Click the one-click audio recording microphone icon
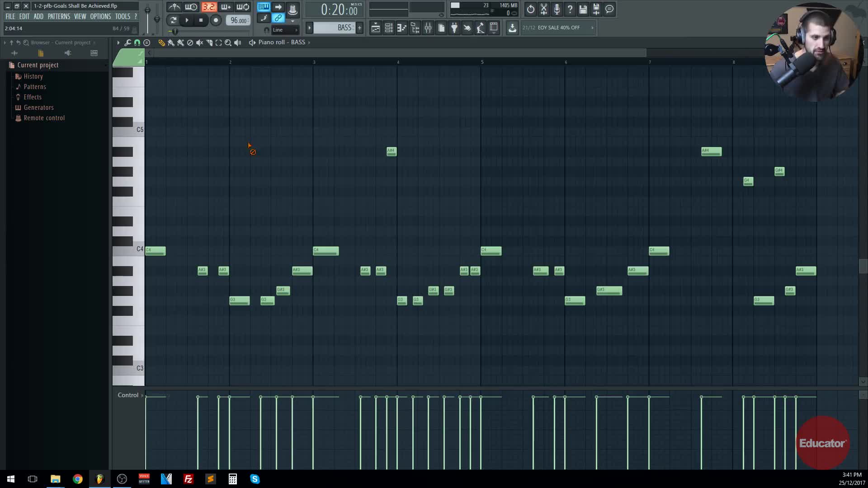 [557, 9]
